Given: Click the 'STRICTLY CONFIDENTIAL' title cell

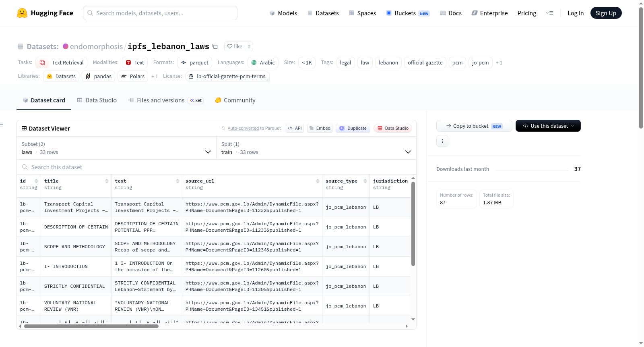Looking at the screenshot, I should (76, 286).
